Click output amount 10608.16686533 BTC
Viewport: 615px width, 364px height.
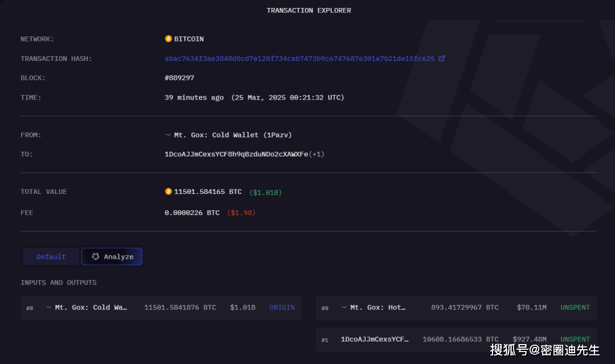(461, 339)
